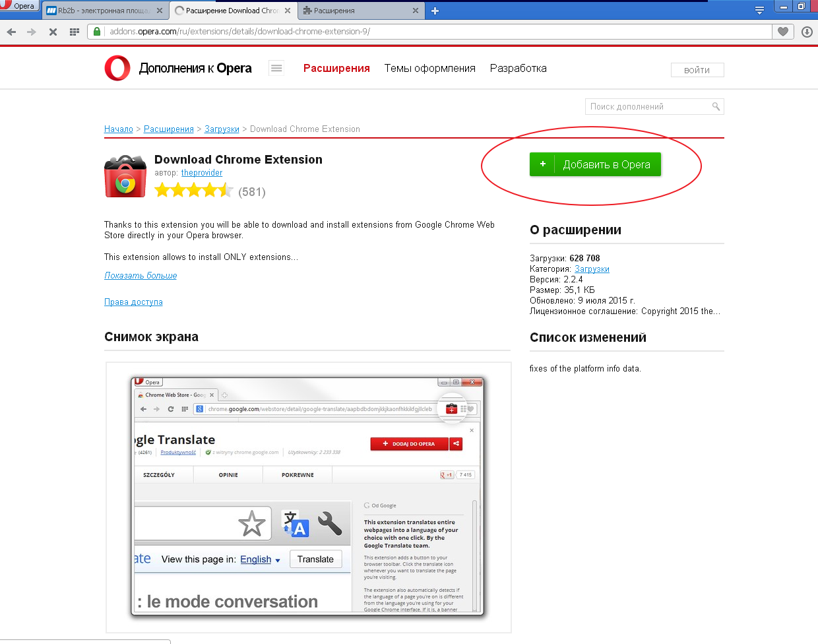The image size is (818, 644).
Task: Click the Поиск дополнений search field
Action: [648, 107]
